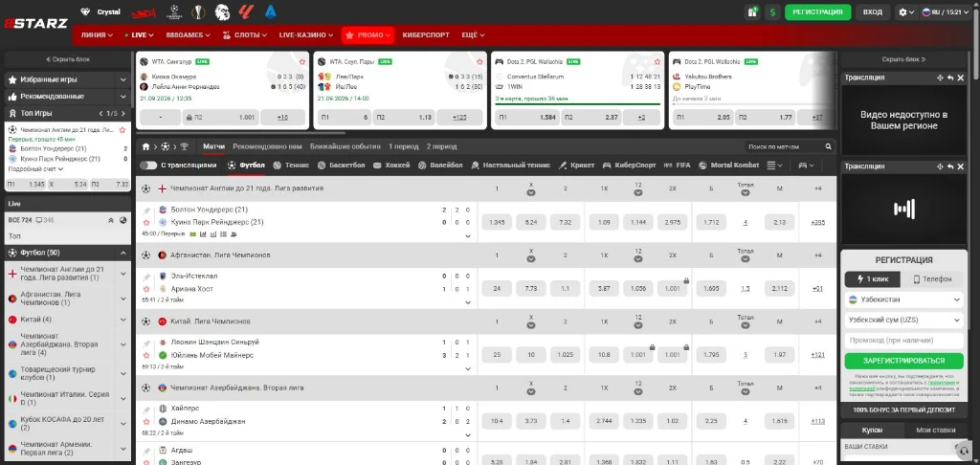The height and width of the screenshot is (465, 980).
Task: Open the 888GAMES menu
Action: click(x=189, y=35)
